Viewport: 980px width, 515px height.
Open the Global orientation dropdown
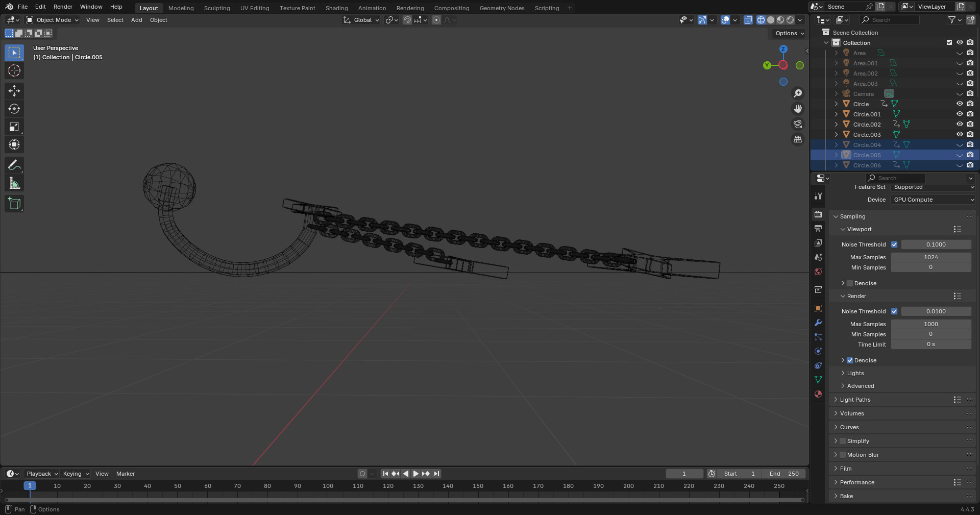(361, 20)
